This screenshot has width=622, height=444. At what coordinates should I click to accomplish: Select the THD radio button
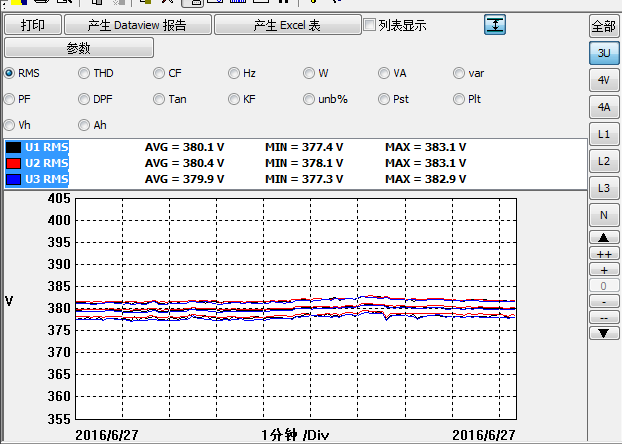click(x=84, y=73)
